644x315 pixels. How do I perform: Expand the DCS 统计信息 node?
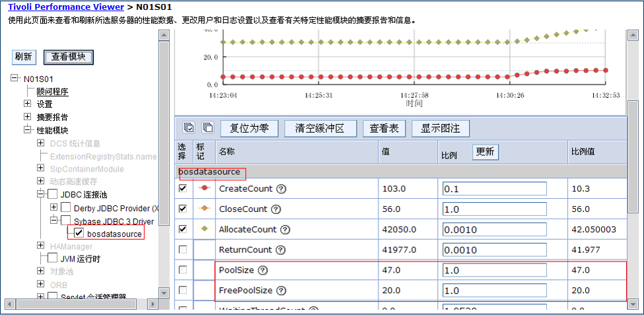pos(41,143)
